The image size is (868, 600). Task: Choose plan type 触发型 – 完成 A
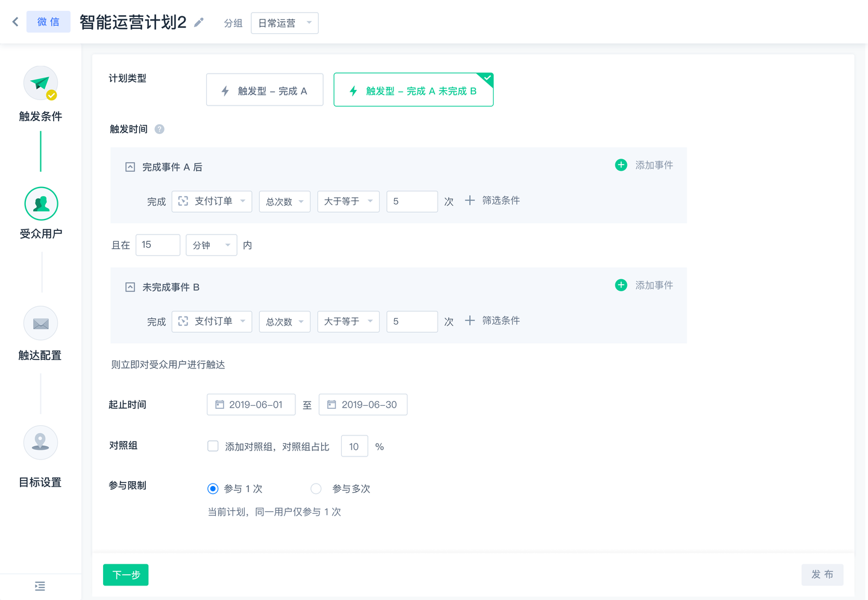tap(265, 90)
